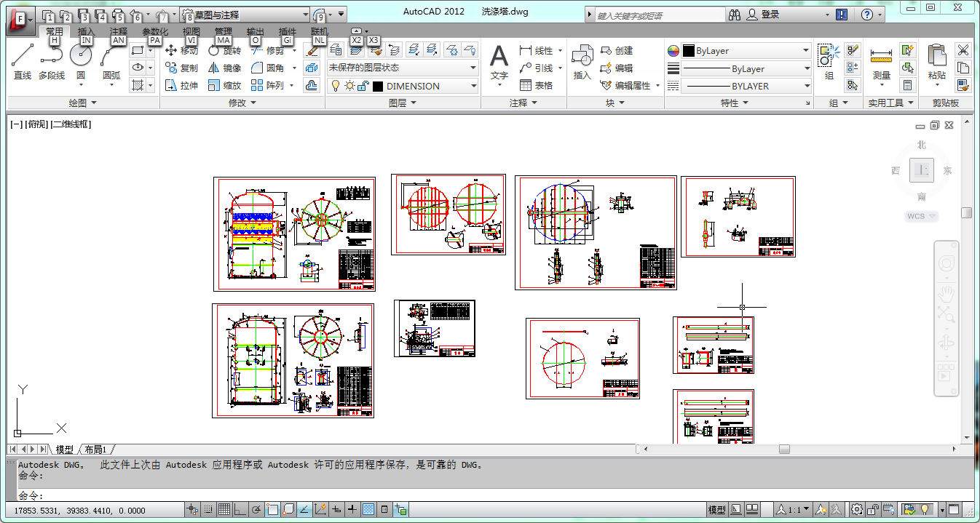The image size is (980, 523).
Task: Click the search keyword input field
Action: point(657,15)
